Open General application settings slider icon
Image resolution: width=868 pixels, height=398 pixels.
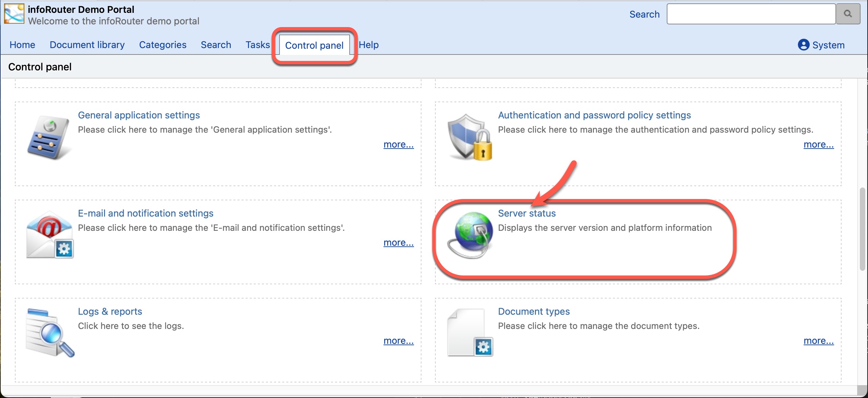tap(49, 138)
